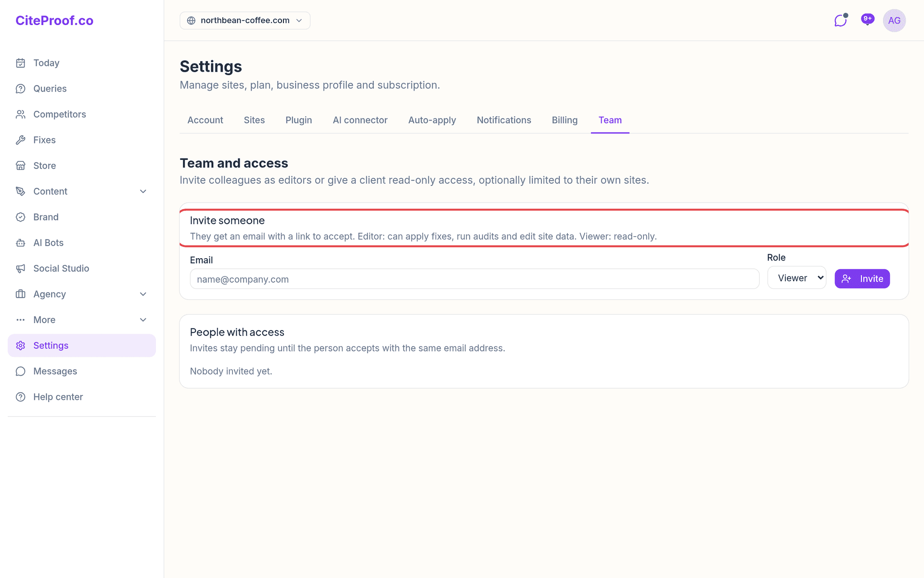Open Social Studio megaphone icon

point(20,268)
